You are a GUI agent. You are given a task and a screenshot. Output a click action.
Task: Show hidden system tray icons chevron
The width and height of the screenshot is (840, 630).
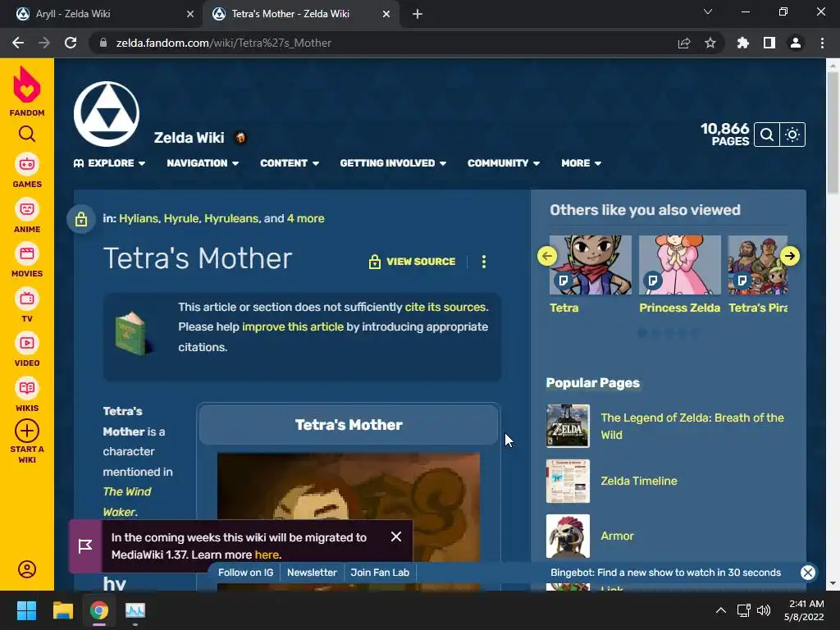(721, 610)
